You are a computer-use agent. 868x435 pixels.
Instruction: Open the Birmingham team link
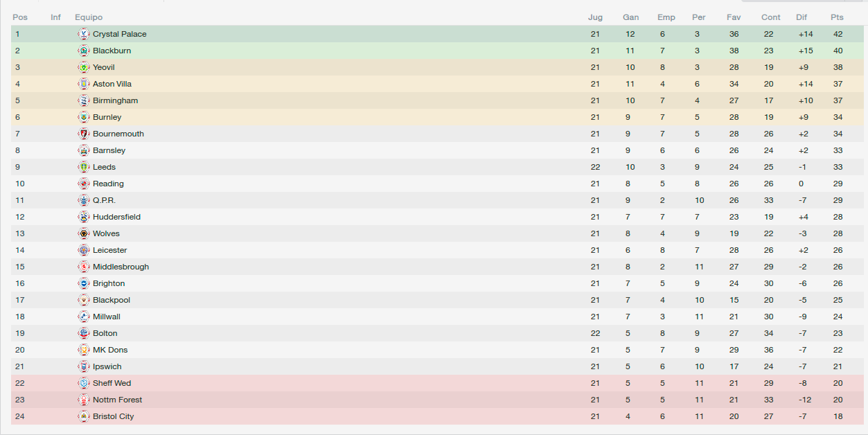(x=116, y=100)
